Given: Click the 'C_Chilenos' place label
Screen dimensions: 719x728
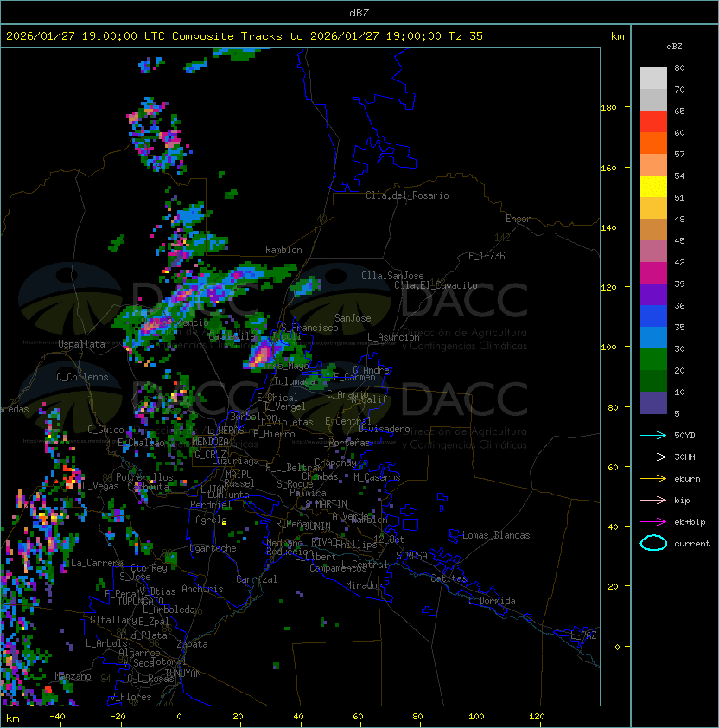Looking at the screenshot, I should tap(82, 376).
